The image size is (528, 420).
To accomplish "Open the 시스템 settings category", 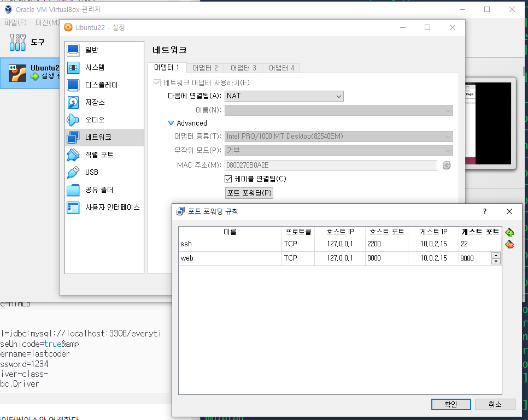I will [104, 67].
